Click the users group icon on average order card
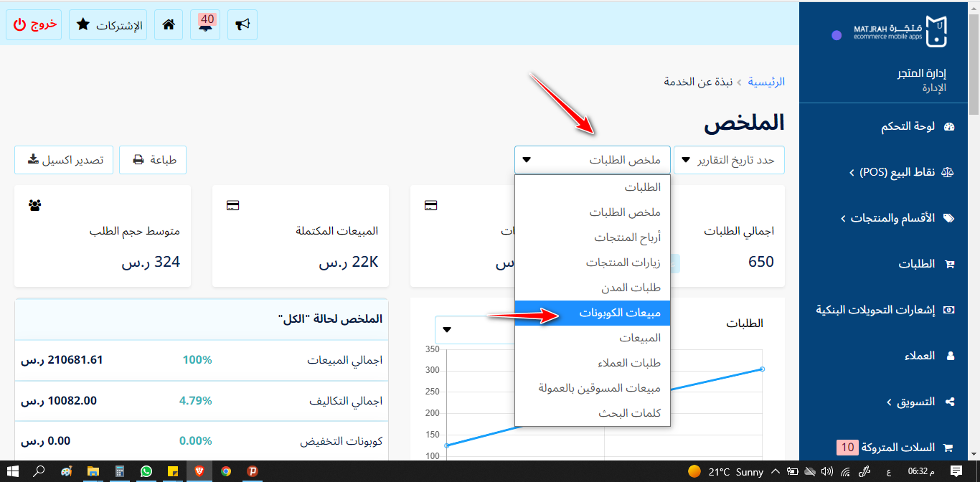 click(35, 205)
